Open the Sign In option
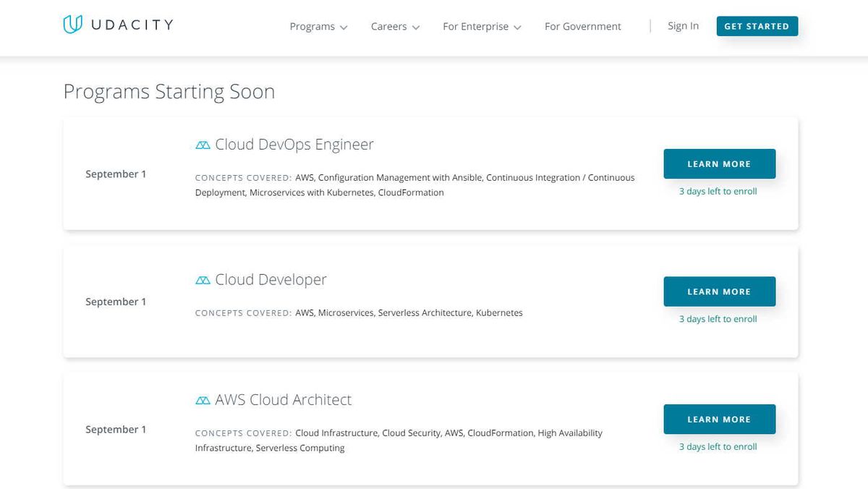Image resolution: width=868 pixels, height=489 pixels. [x=683, y=25]
